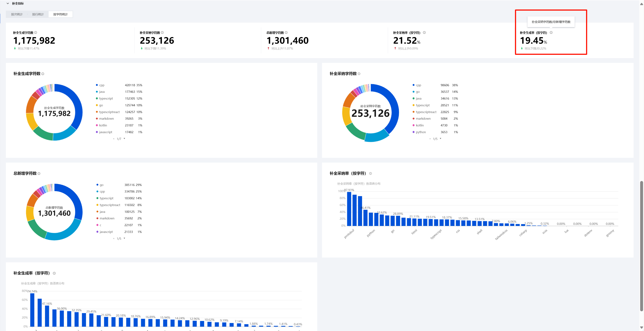Go to next legend page 1/7
644x331 pixels.
pos(124,139)
